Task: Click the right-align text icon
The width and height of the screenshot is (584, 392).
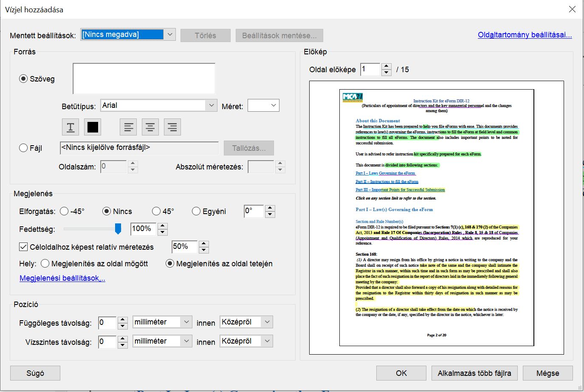Action: [172, 127]
